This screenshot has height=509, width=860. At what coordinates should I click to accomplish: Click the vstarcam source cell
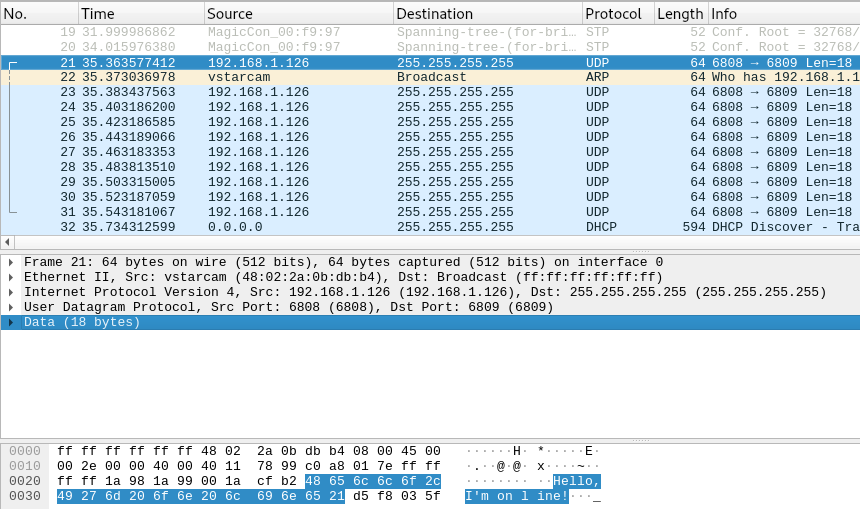(239, 77)
